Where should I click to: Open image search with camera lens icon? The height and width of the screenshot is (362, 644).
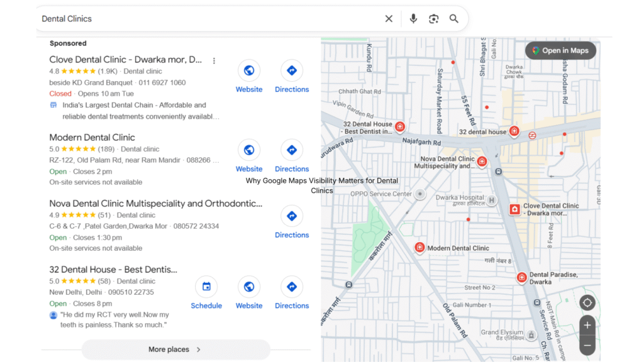pos(434,19)
